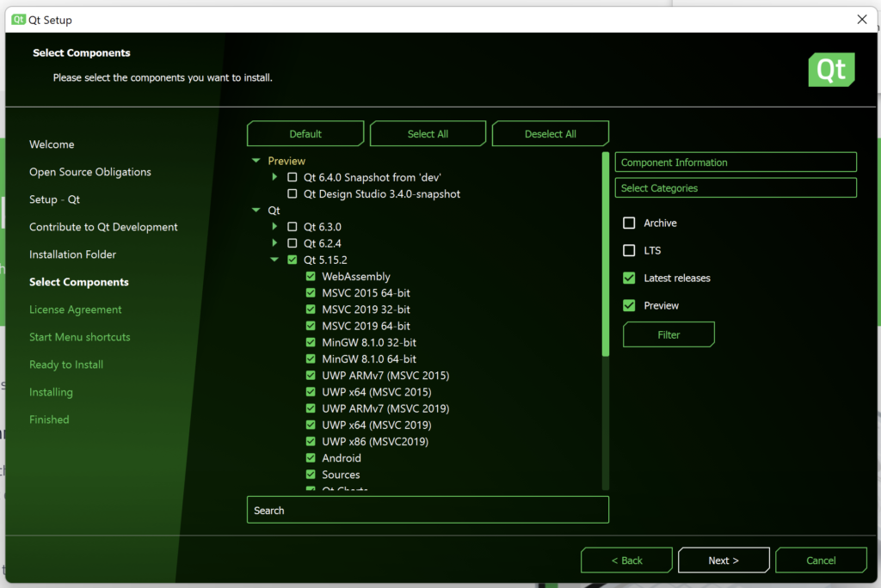This screenshot has width=881, height=588.
Task: Expand the Qt 6.2.4 node
Action: [274, 242]
